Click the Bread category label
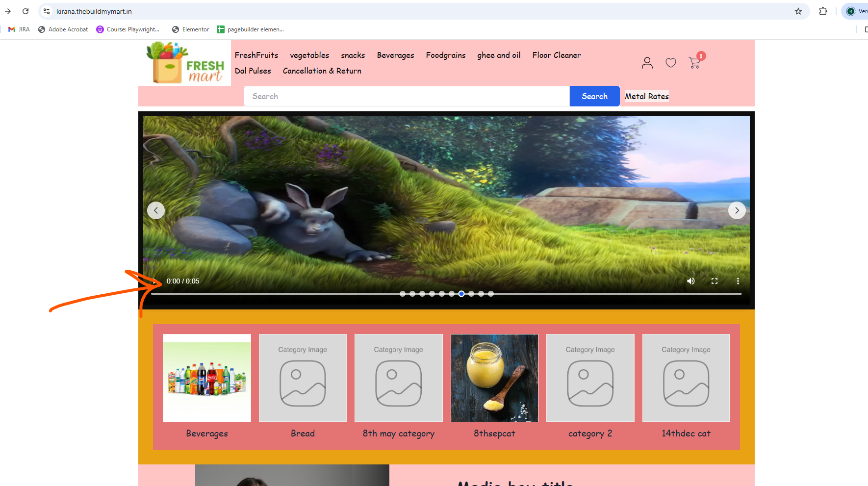This screenshot has height=486, width=868. point(303,434)
